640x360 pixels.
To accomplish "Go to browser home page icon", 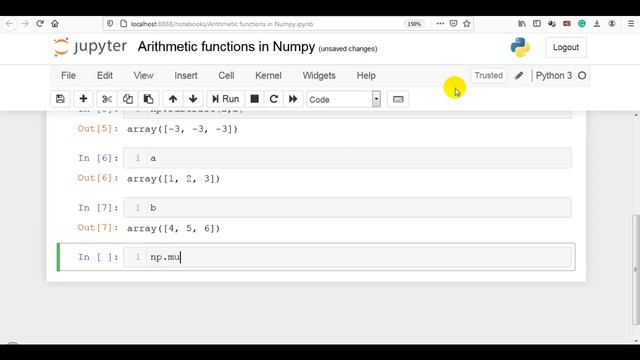I will (55, 24).
